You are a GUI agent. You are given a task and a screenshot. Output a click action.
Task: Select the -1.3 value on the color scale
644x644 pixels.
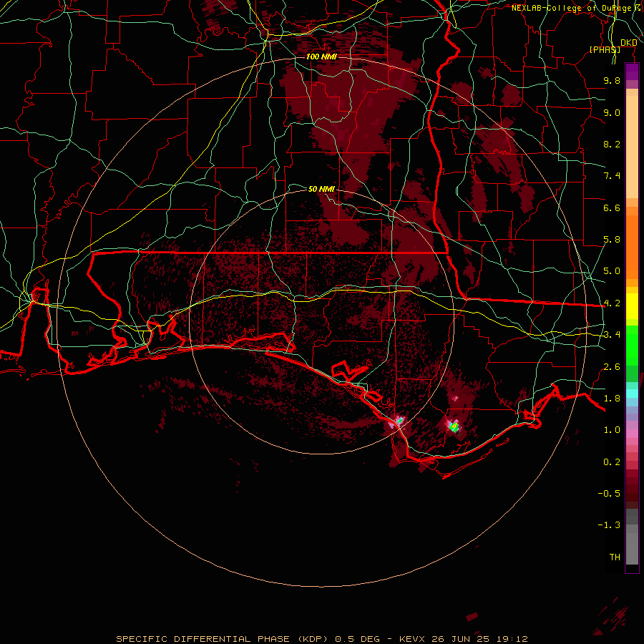click(609, 525)
